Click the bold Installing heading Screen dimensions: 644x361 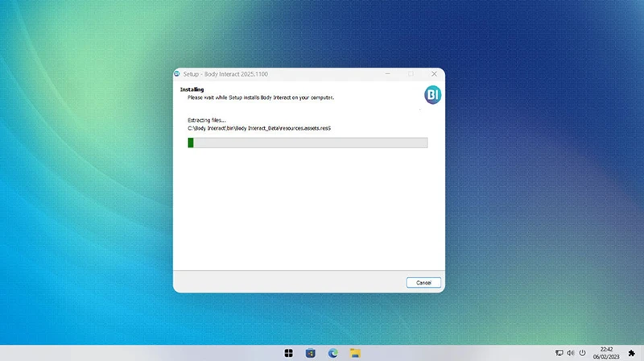(x=192, y=89)
